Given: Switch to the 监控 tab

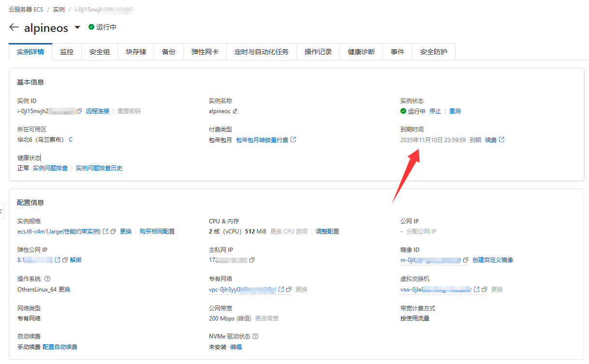Looking at the screenshot, I should (x=67, y=52).
